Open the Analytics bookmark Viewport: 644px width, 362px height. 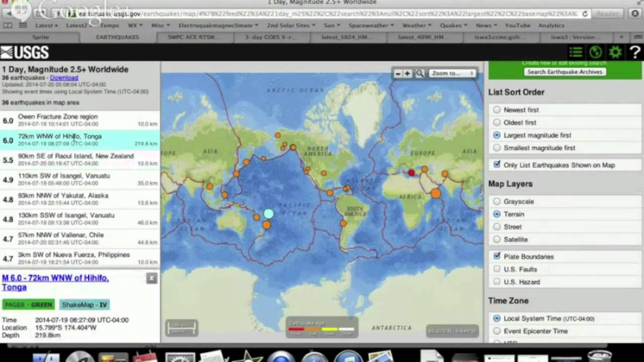pos(551,26)
